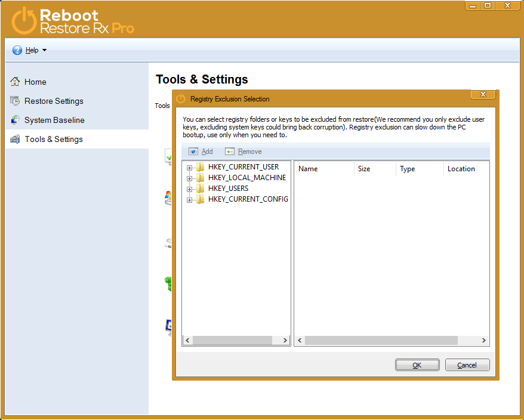Screen dimensions: 524x420
Task: Click the Add registry exclusion icon
Action: 193,152
